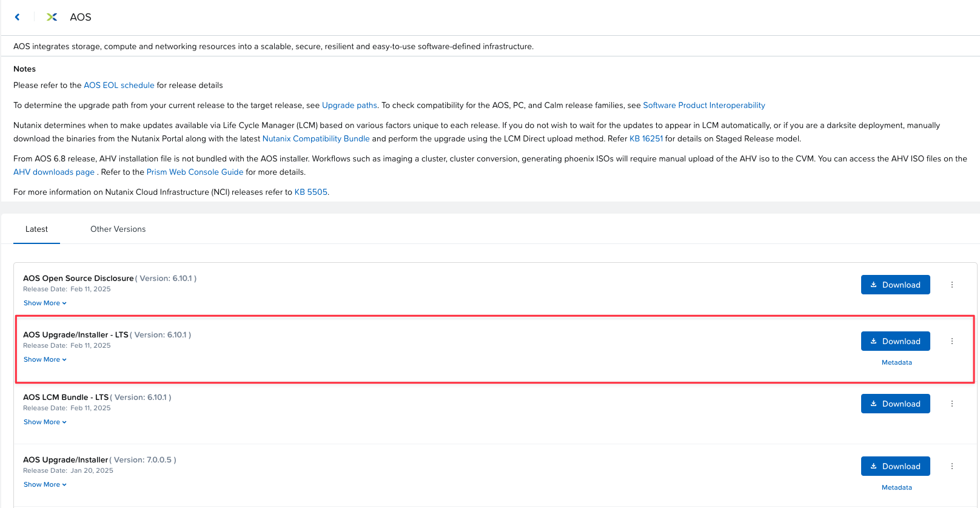Open kebab menu for AOS Upgrade/Installer 7.0.0.5
This screenshot has width=980, height=508.
point(952,466)
